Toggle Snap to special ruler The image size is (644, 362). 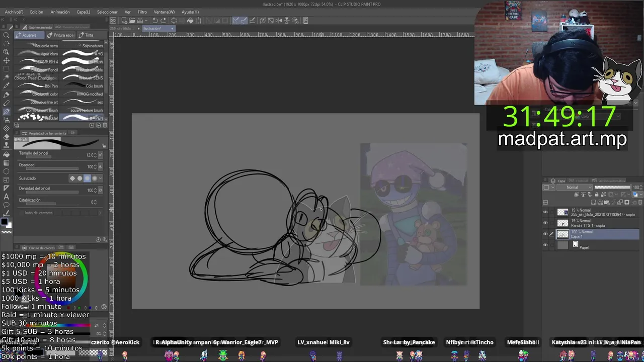[244, 21]
